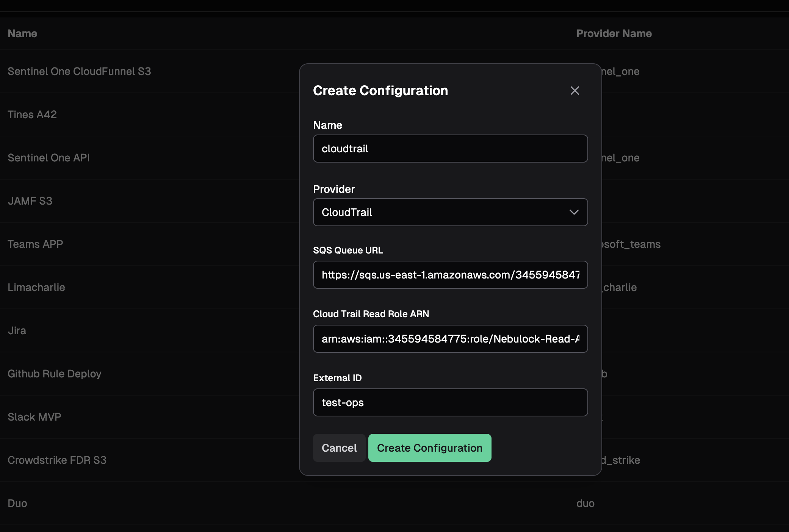789x532 pixels.
Task: Click the green Create Configuration button
Action: 429,448
